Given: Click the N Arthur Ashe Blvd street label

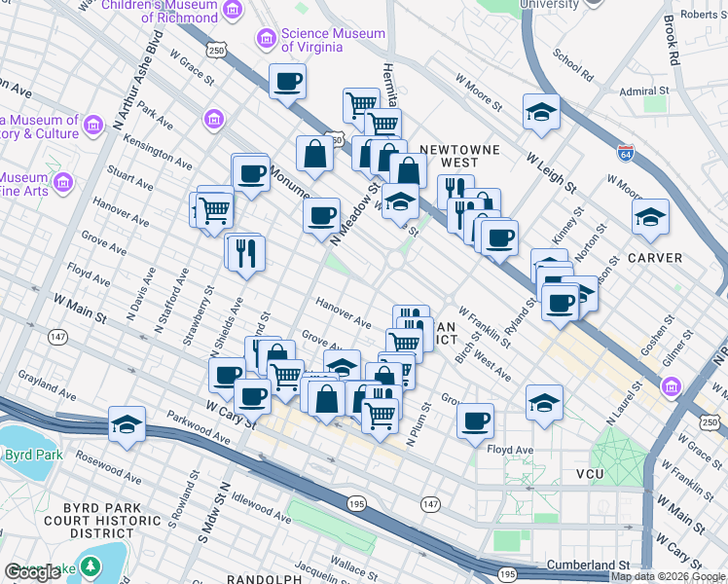Looking at the screenshot, I should tap(138, 81).
